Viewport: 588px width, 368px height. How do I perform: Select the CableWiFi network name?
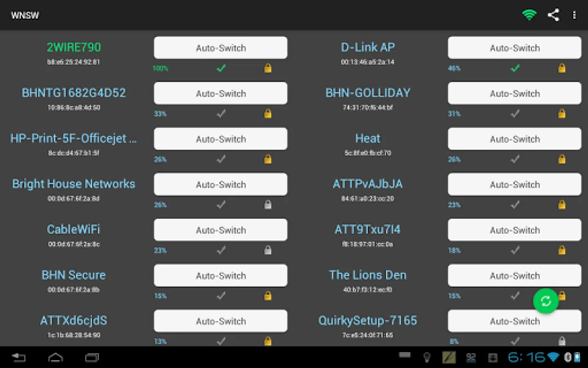(73, 229)
